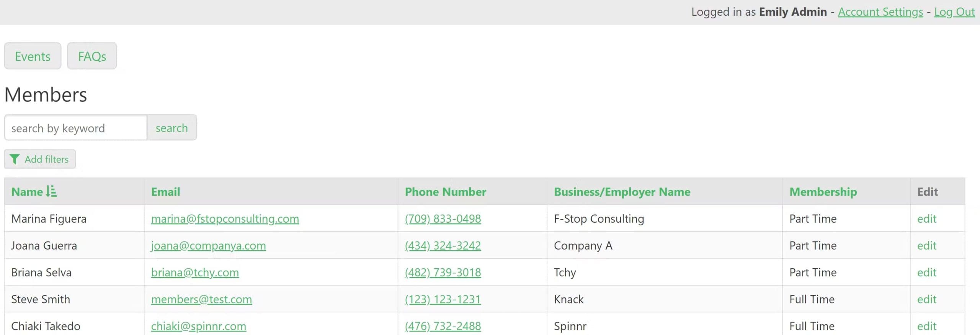Open Account Settings link
Screen dimensions: 980x335
tap(880, 12)
